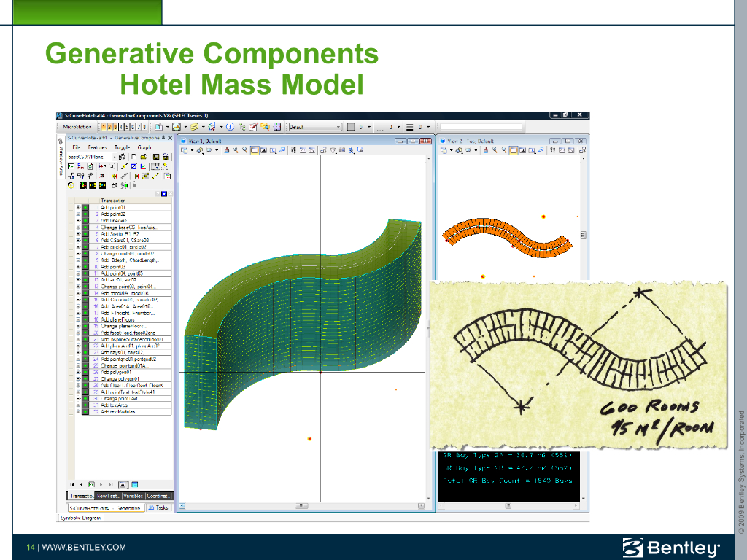Expand the 'Add point03' transaction row

(x=78, y=267)
